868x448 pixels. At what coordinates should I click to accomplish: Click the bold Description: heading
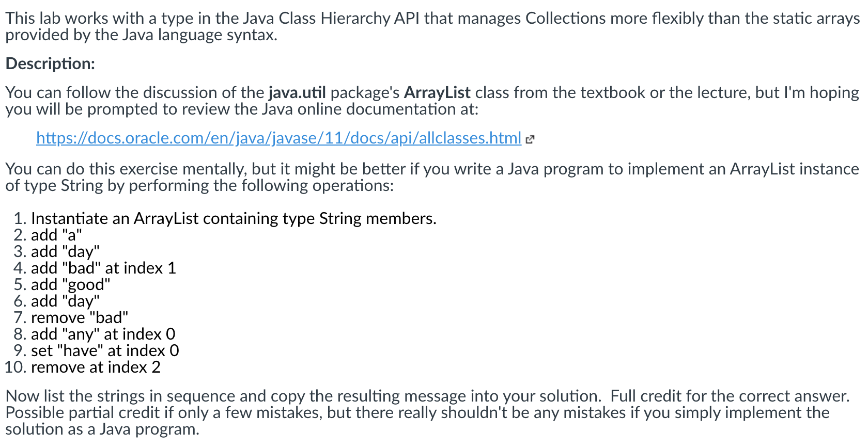tap(50, 63)
